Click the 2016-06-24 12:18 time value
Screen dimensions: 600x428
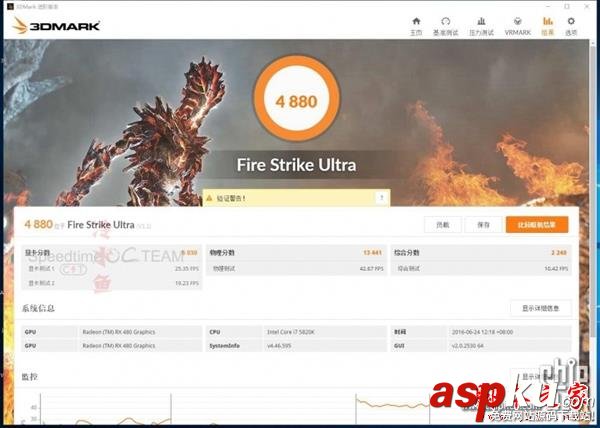pyautogui.click(x=482, y=332)
